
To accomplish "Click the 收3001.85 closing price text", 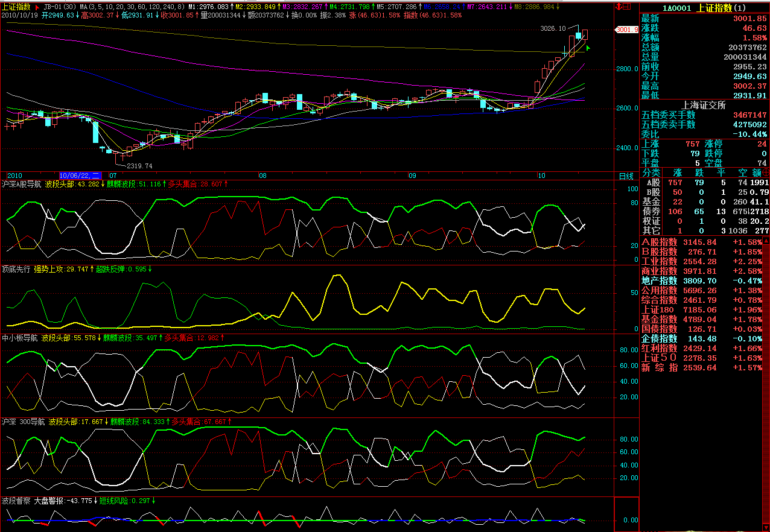I will [x=178, y=15].
